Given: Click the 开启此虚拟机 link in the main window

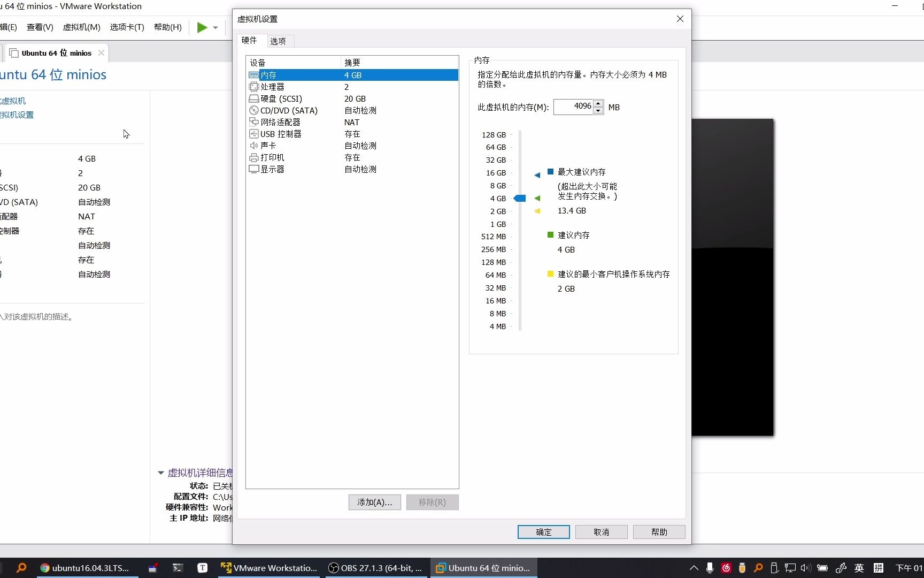Looking at the screenshot, I should pyautogui.click(x=13, y=101).
